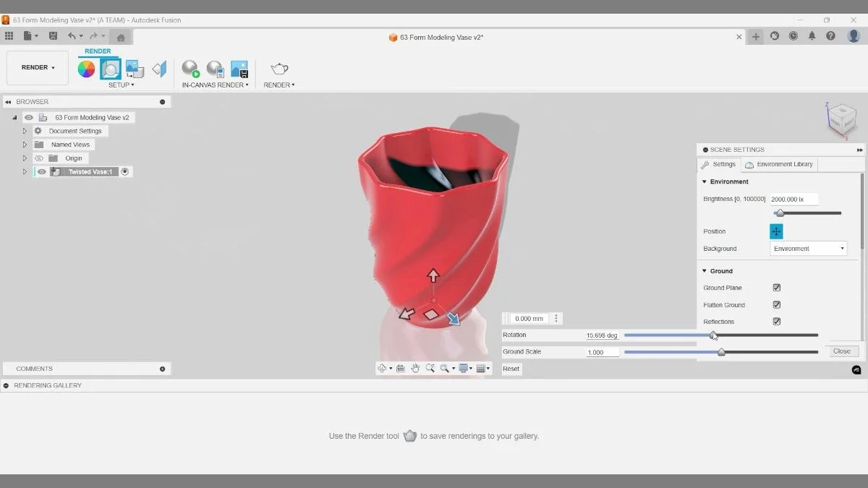Hide the Twisted Vase:1 body
The height and width of the screenshot is (488, 868).
coord(41,171)
